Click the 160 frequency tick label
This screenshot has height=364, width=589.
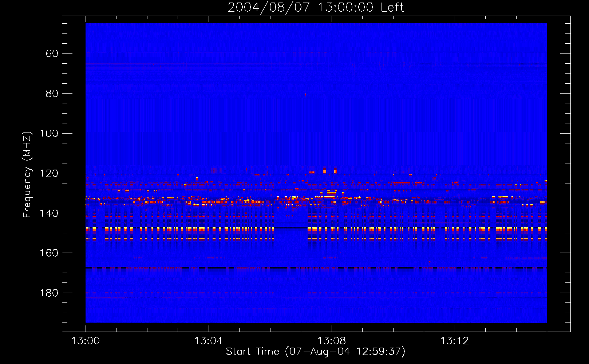[49, 253]
